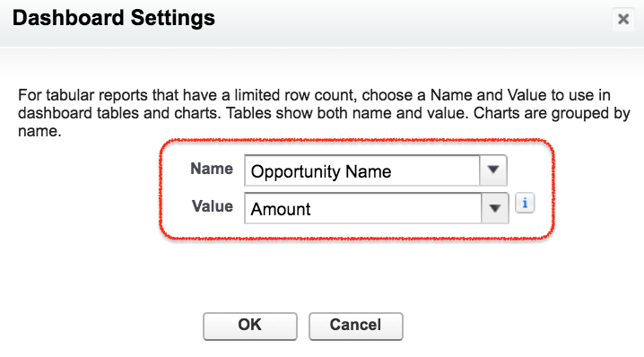Click the empty dialog area above the OK button
The width and height of the screenshot is (644, 357).
coord(304,275)
